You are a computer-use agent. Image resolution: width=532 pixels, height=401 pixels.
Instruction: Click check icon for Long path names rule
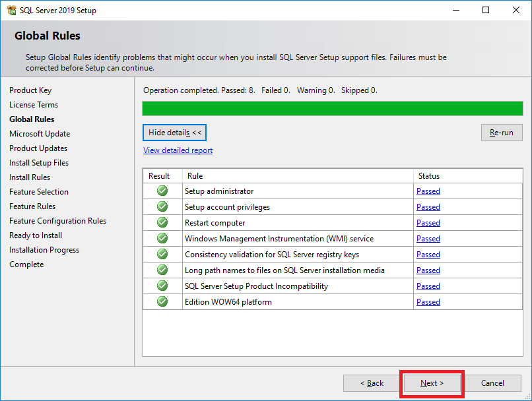[x=162, y=270]
